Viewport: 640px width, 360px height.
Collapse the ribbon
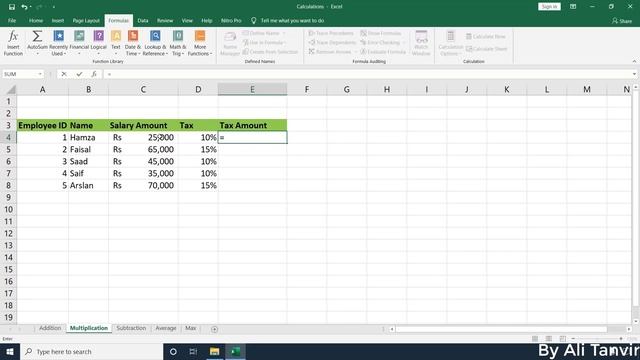coord(634,61)
